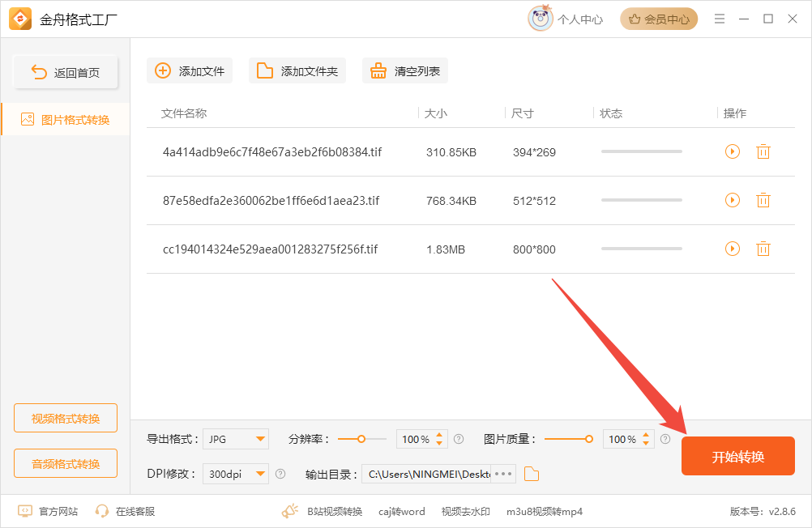Screen dimensions: 812x528
Task: Select the 图片格式转换 sidebar tab
Action: pyautogui.click(x=66, y=120)
